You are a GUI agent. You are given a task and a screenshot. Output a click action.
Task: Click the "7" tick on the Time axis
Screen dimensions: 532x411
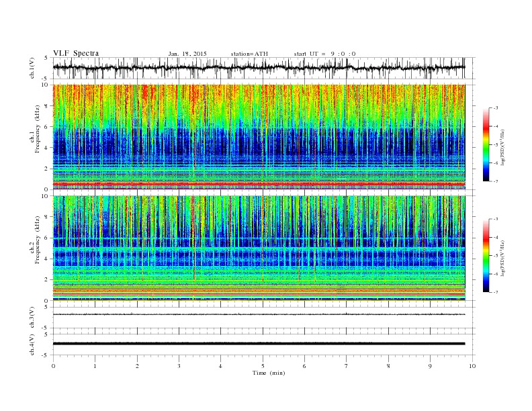click(347, 366)
